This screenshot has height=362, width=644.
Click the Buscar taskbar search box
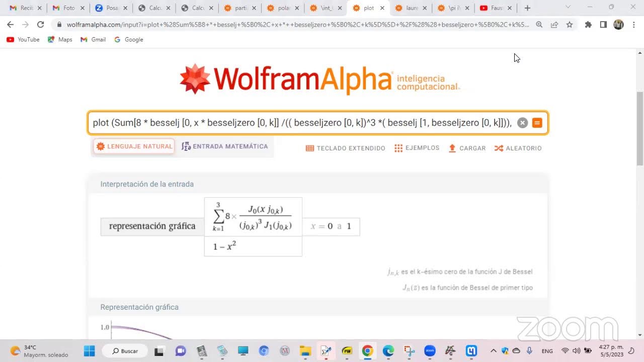click(125, 351)
